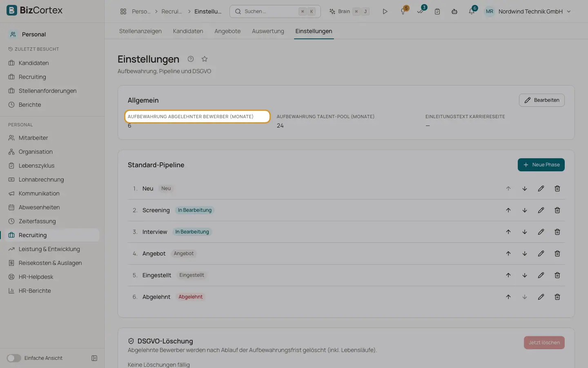Image resolution: width=588 pixels, height=368 pixels.
Task: Switch to the Kandidaten tab
Action: [x=188, y=31]
